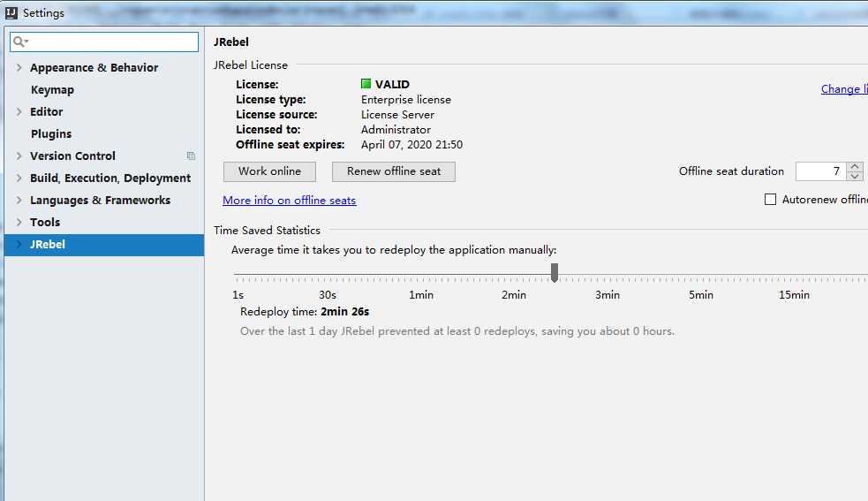Select Appearance & Behavior label
The height and width of the screenshot is (501, 868).
click(94, 68)
